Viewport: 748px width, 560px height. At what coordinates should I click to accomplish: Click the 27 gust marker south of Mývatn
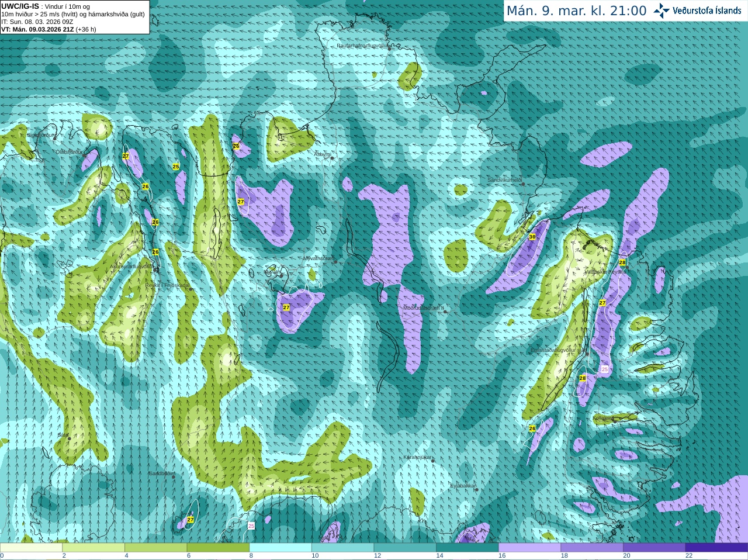286,307
